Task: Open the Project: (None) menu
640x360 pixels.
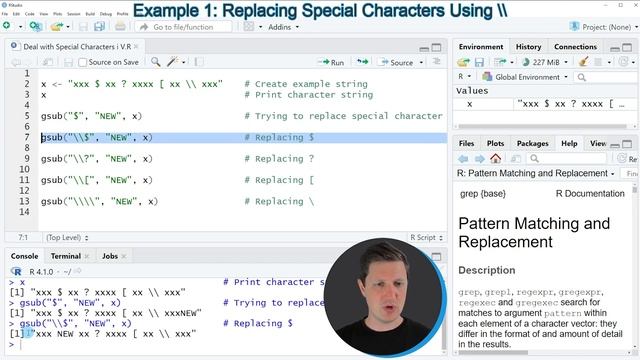Action: point(604,27)
